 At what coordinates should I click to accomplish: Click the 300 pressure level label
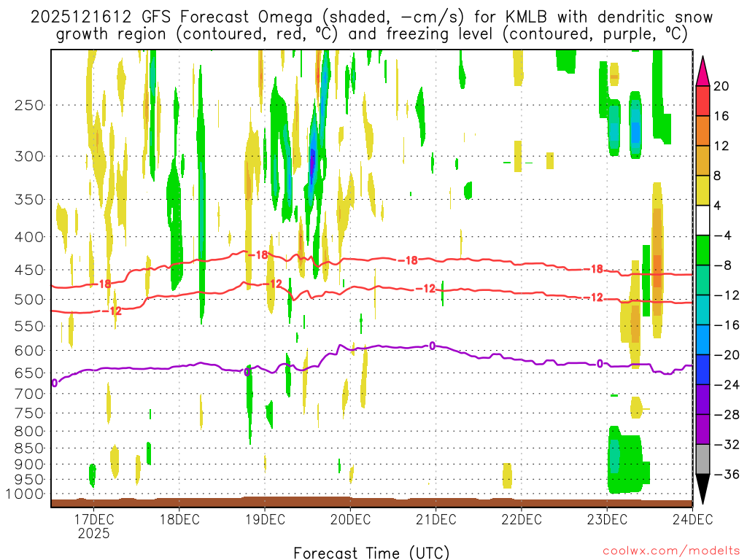click(28, 156)
